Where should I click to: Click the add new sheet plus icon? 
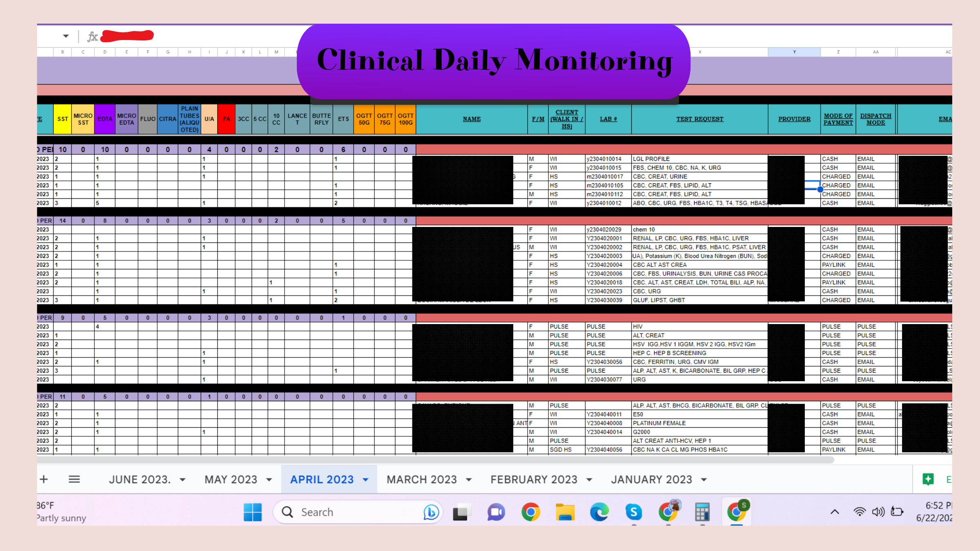click(x=44, y=479)
